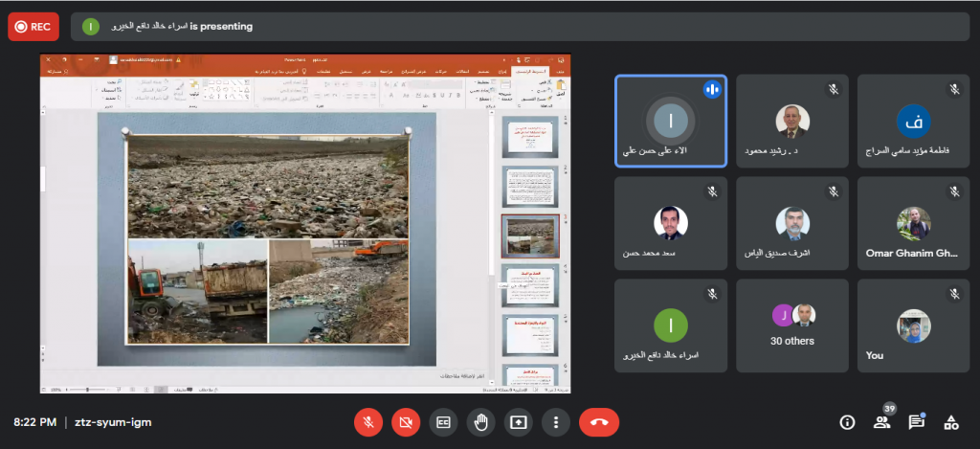Select Omar Ghanim's video tile
Viewport: 980px width, 449px height.
(x=913, y=230)
